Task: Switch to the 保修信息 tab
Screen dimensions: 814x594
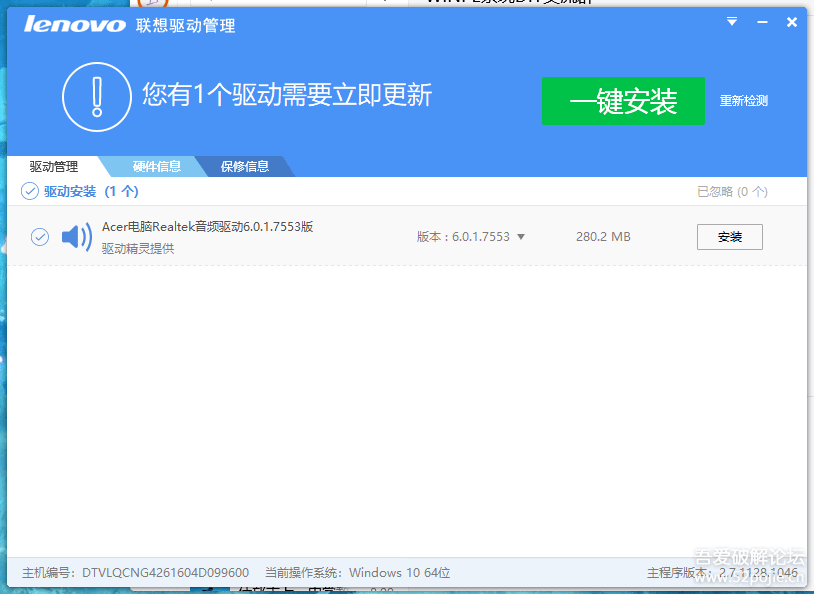Action: point(245,167)
